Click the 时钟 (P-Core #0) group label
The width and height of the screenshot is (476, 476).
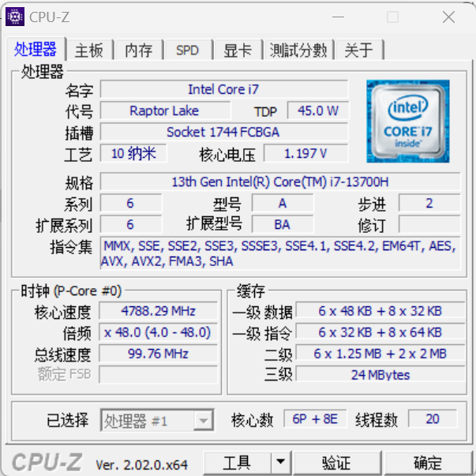pyautogui.click(x=71, y=290)
